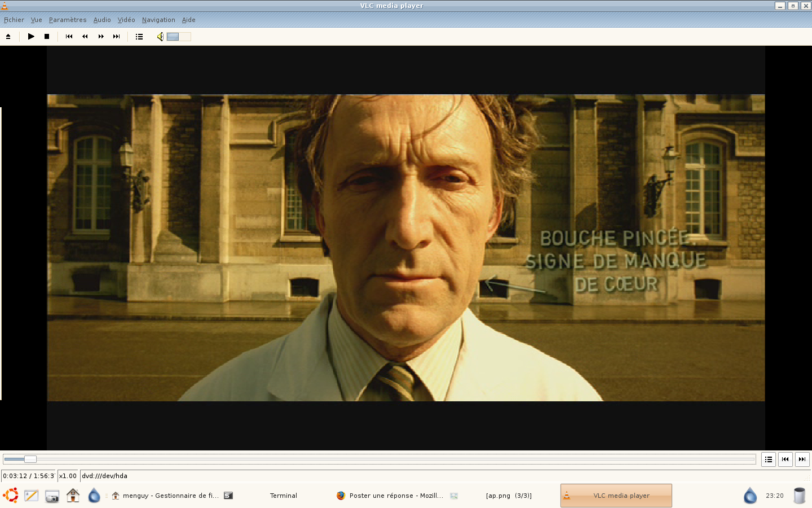
Task: Skip to next chapter in top toolbar
Action: tap(117, 37)
